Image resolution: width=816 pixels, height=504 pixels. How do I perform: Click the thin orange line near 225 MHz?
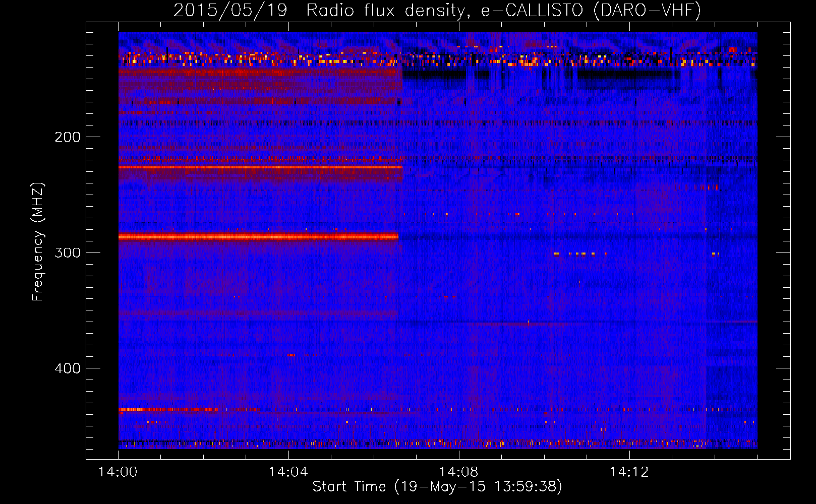pyautogui.click(x=260, y=167)
